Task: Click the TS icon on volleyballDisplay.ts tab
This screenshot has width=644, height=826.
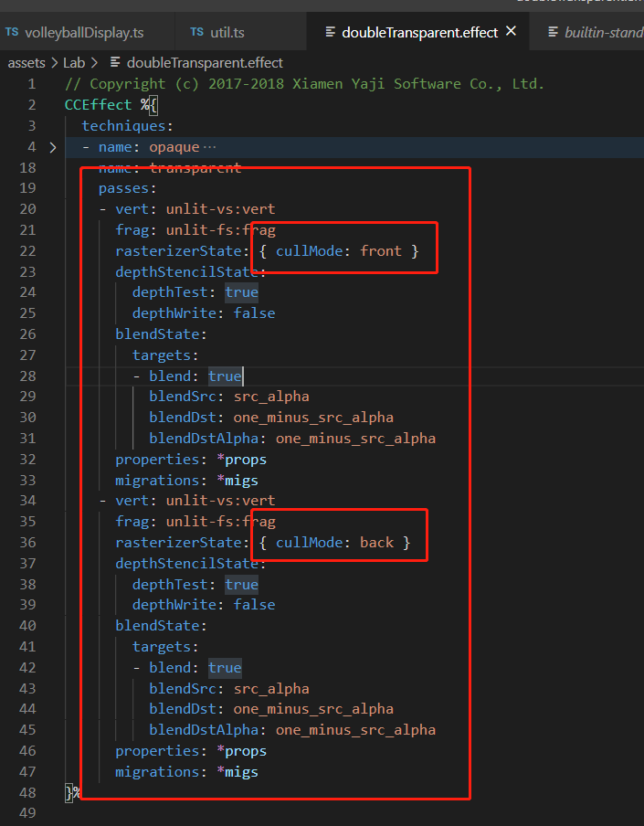Action: click(12, 33)
